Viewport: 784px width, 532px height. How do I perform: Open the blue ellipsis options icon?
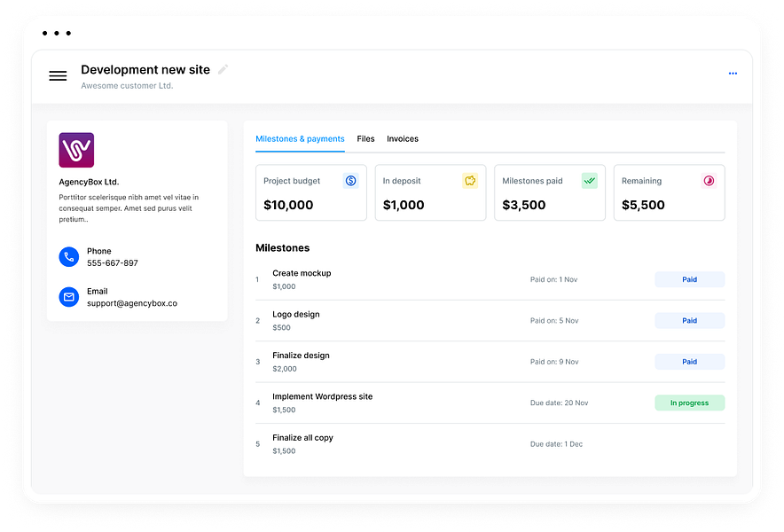(x=733, y=74)
